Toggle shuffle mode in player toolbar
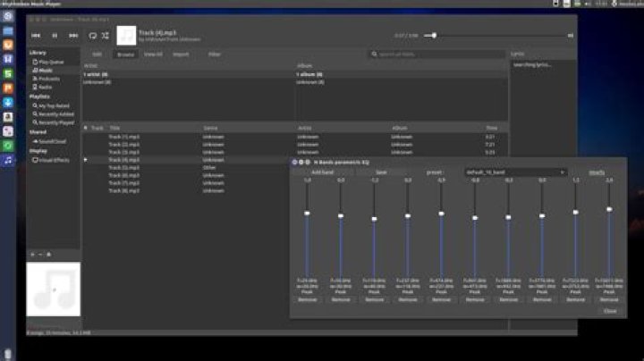The image size is (644, 361). [x=106, y=36]
